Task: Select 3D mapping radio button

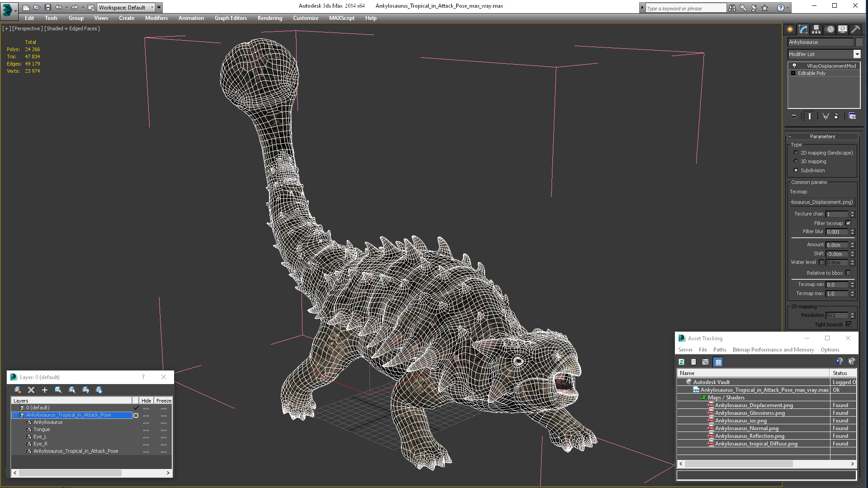Action: [796, 161]
